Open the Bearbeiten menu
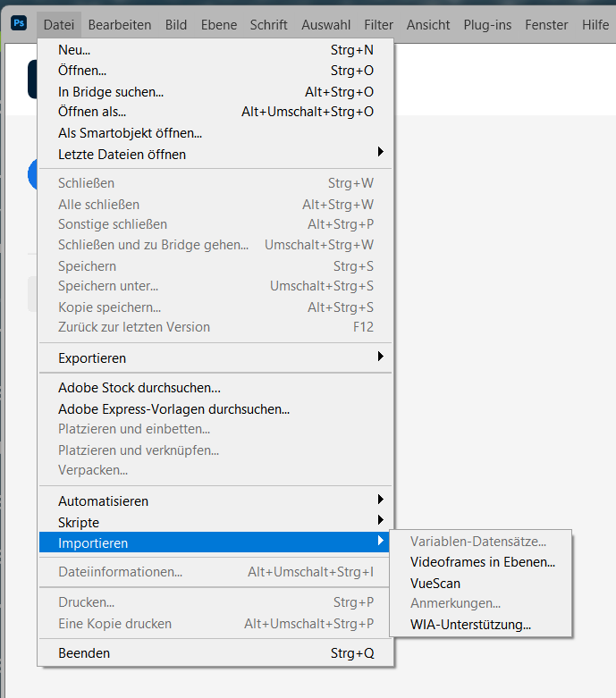This screenshot has height=698, width=616. click(120, 24)
